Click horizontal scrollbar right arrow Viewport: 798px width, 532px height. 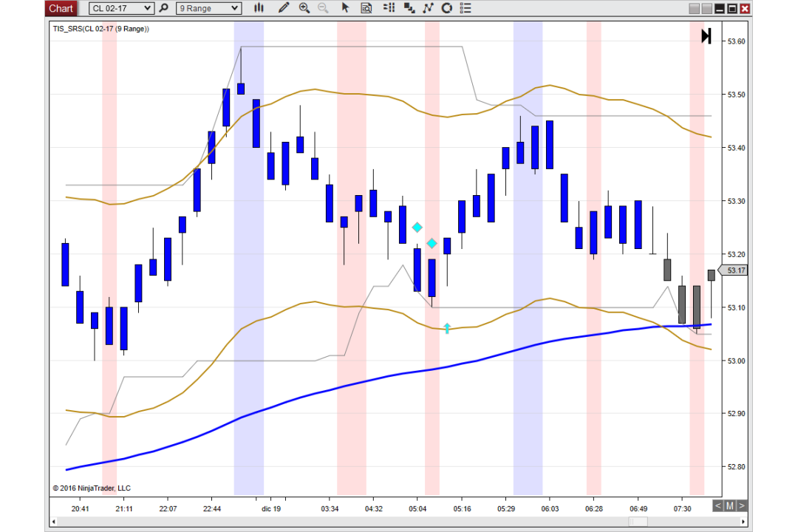(x=743, y=522)
